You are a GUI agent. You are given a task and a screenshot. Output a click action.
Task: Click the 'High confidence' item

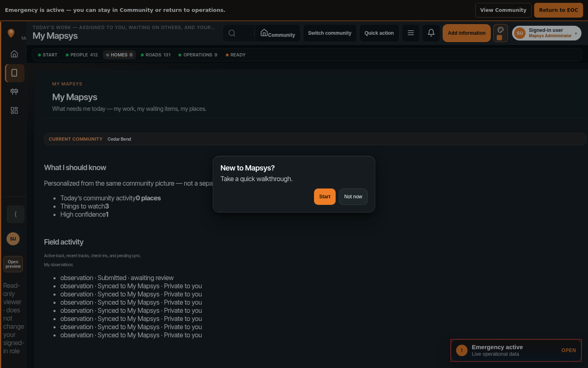[85, 215]
